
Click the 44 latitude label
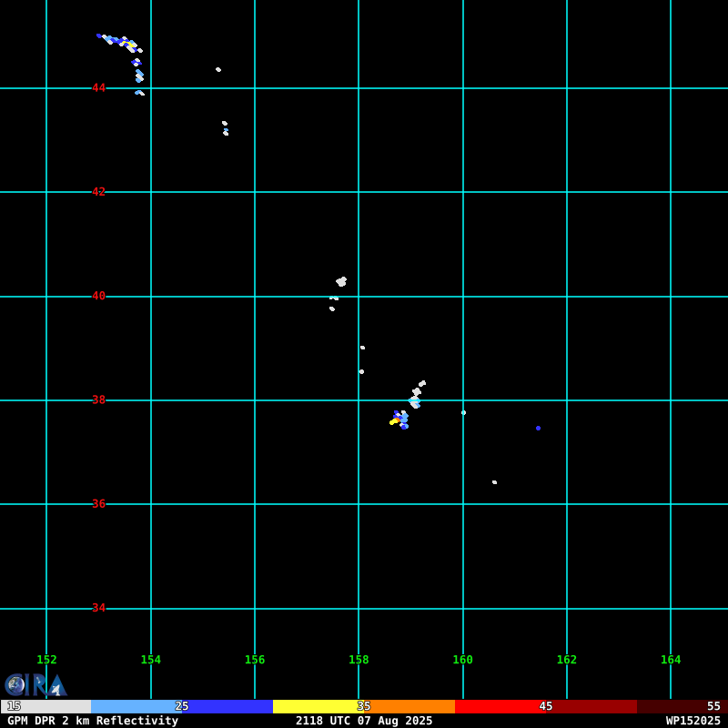(x=98, y=87)
